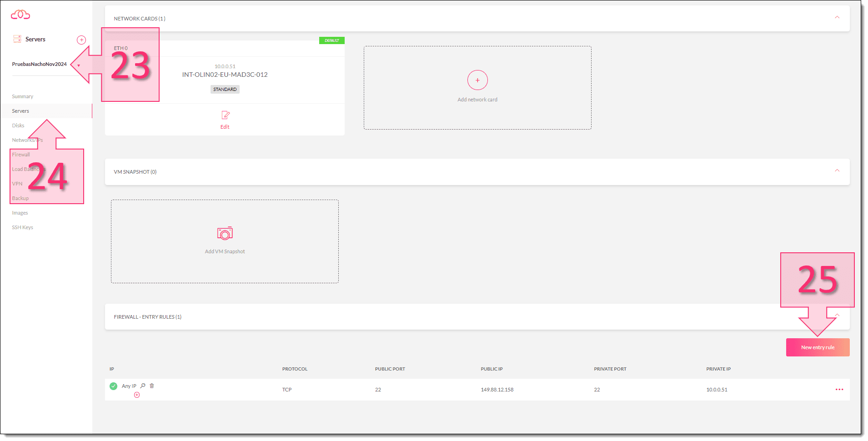Image resolution: width=868 pixels, height=441 pixels.
Task: Go to Disks in sidebar
Action: [x=18, y=125]
